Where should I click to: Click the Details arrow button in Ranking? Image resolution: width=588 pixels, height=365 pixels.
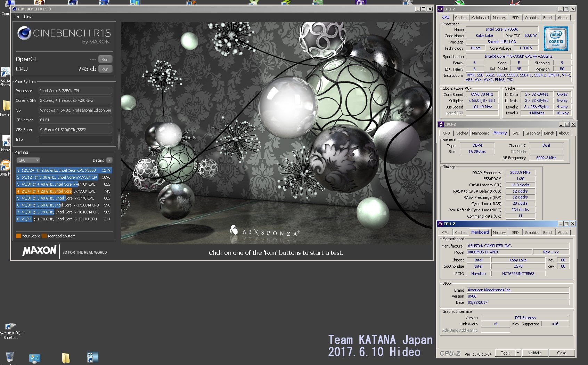click(x=109, y=160)
